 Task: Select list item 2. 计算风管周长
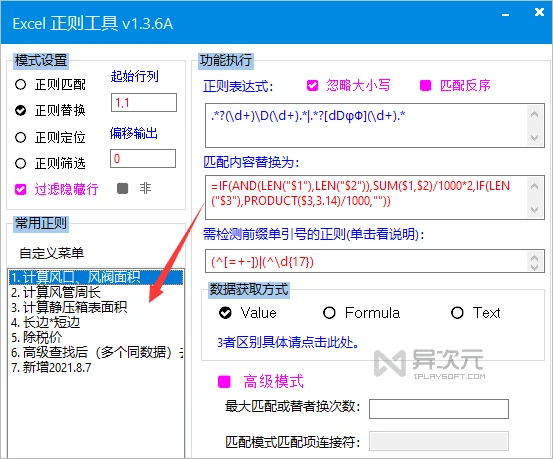click(x=96, y=292)
